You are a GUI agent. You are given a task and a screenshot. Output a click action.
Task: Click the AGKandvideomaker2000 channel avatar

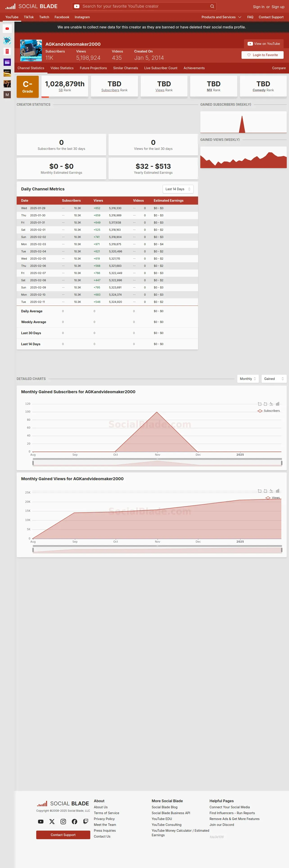pyautogui.click(x=31, y=50)
